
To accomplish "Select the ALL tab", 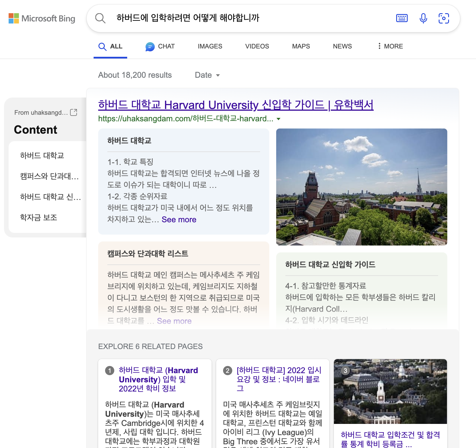I will 111,46.
